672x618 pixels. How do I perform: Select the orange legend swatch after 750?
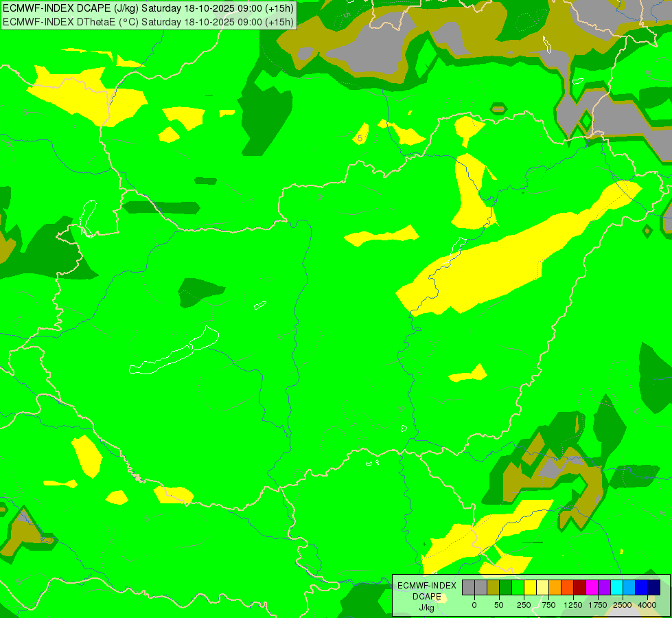pos(555,588)
